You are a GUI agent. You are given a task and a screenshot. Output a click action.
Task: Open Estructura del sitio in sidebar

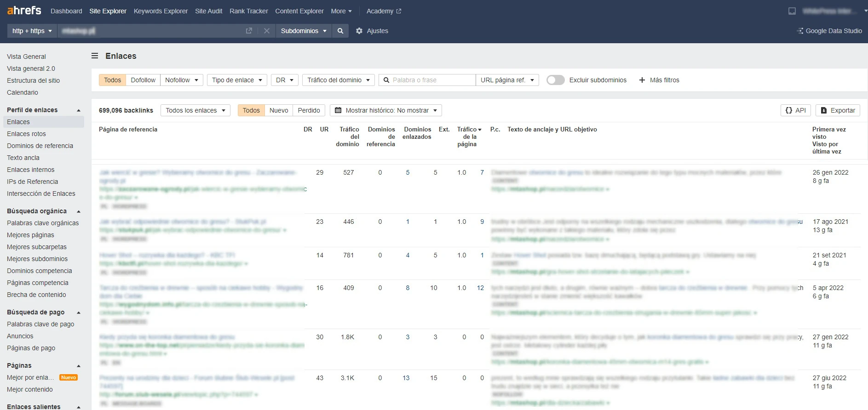pos(33,80)
